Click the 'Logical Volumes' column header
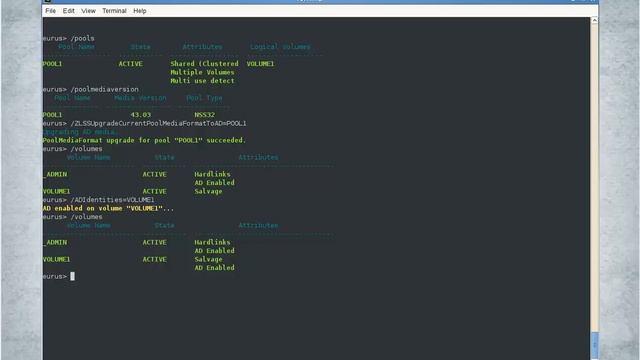Image resolution: width=640 pixels, height=360 pixels. tap(280, 47)
